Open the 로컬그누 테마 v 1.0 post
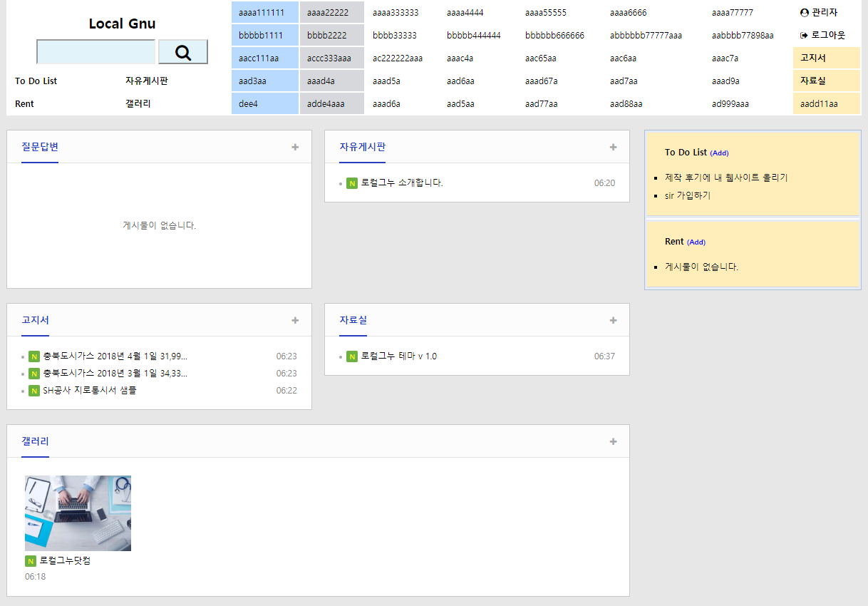 pyautogui.click(x=398, y=356)
